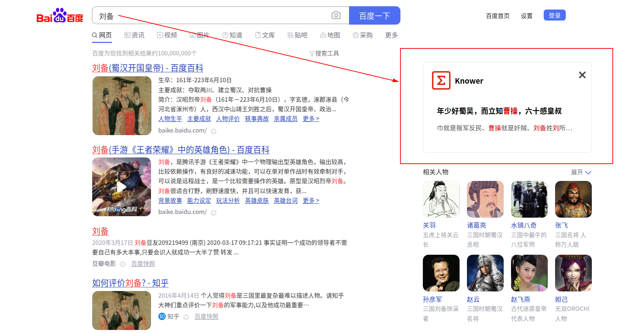This screenshot has width=644, height=334.
Task: Click the Baidu logo
Action: click(x=60, y=16)
